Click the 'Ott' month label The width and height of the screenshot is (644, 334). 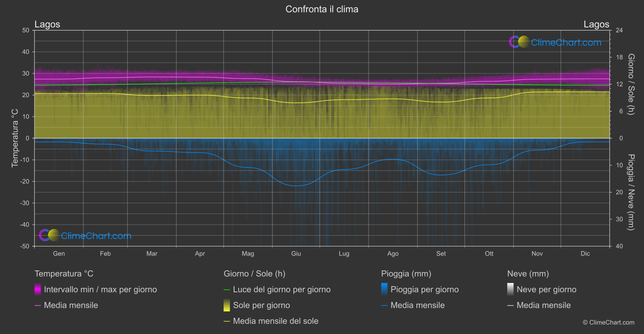tap(489, 253)
